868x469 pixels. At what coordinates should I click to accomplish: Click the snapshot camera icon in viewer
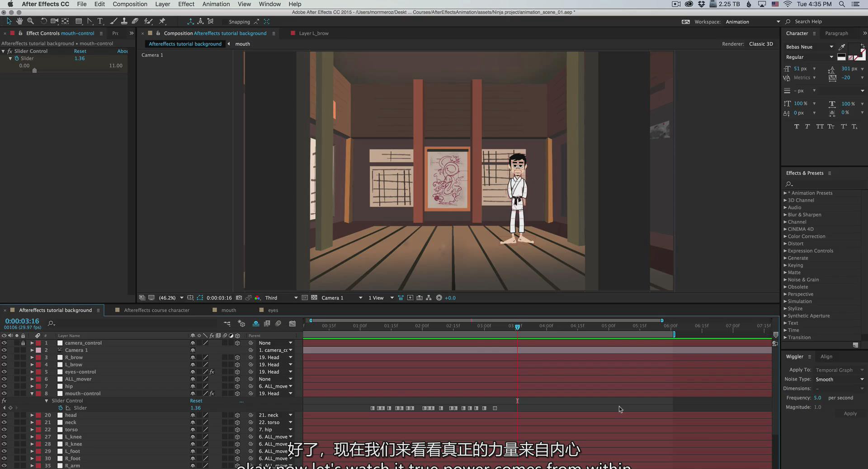[239, 298]
